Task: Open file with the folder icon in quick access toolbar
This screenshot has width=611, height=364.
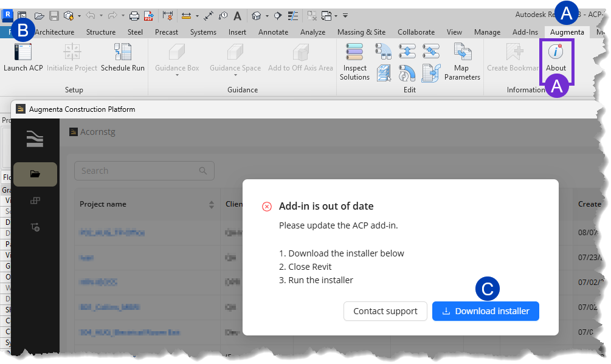Action: [39, 16]
